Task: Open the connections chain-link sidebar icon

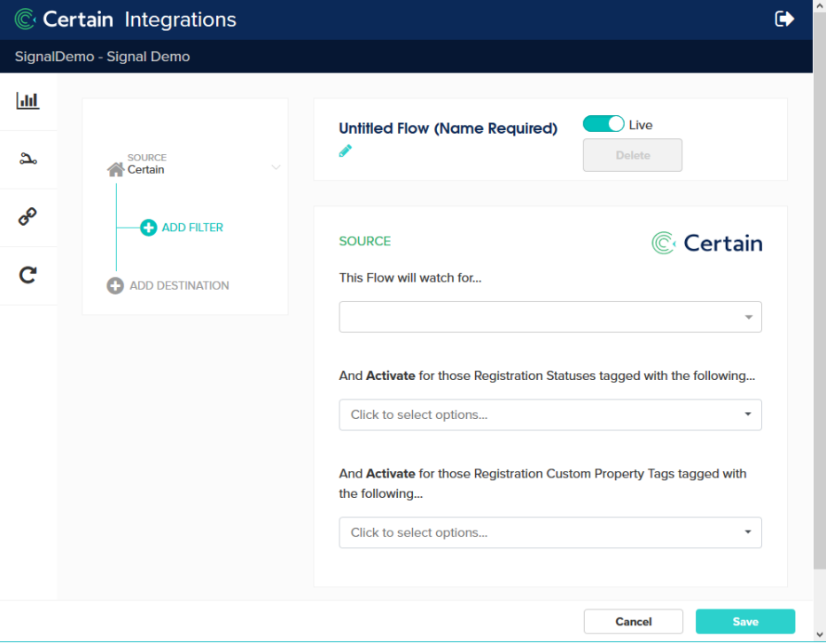Action: (27, 216)
